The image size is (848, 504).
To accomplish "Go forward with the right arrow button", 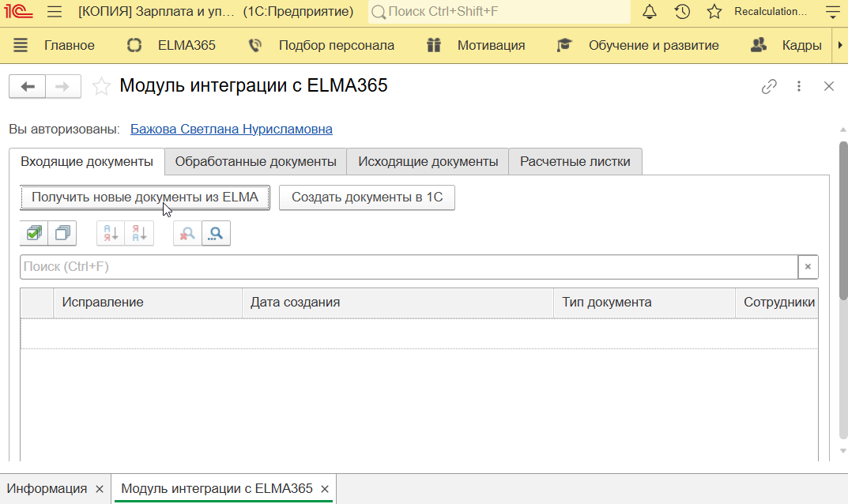I will (x=63, y=87).
